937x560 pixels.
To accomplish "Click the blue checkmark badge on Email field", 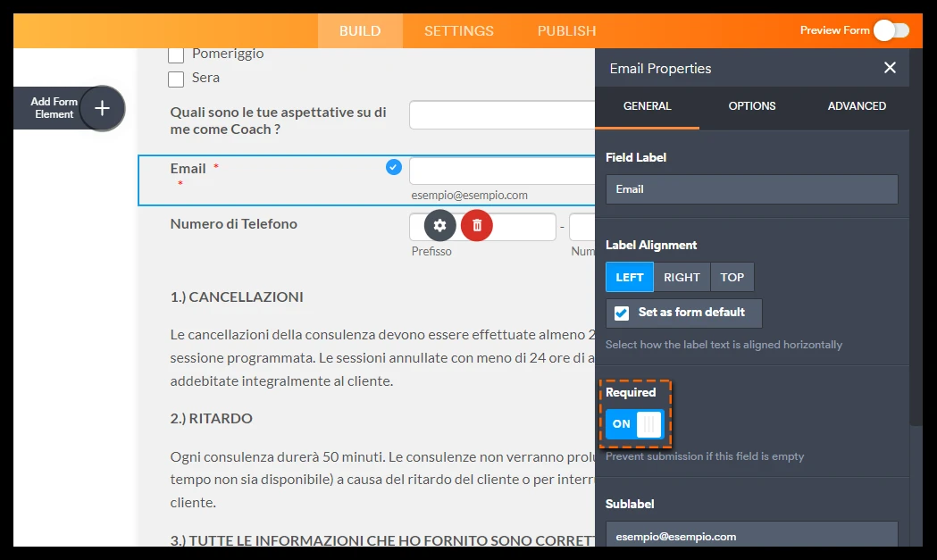I will point(392,167).
